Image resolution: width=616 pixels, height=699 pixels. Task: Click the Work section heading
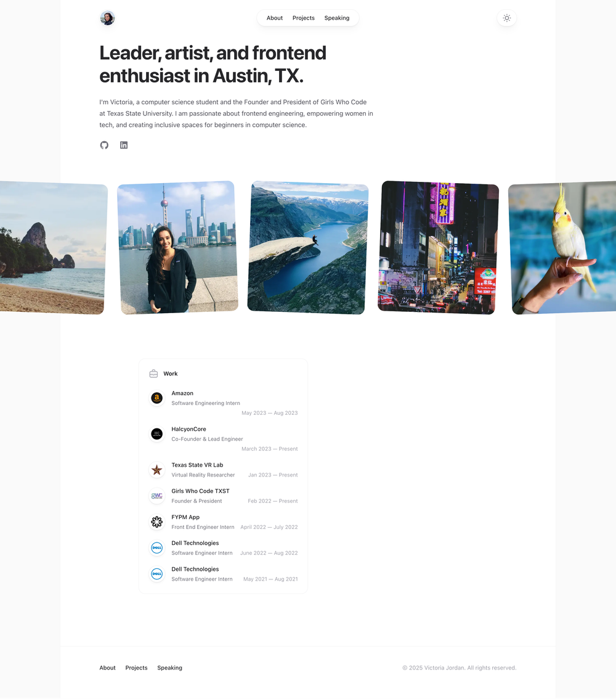point(170,374)
